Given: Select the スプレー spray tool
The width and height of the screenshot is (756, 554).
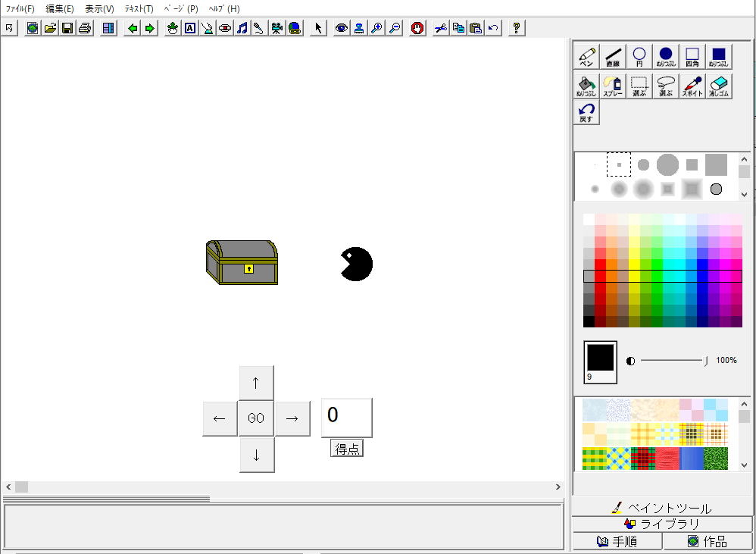Looking at the screenshot, I should coord(613,86).
